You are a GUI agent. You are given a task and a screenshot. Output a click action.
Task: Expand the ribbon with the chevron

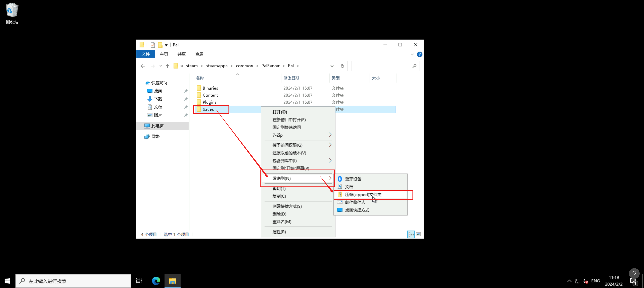click(x=412, y=54)
